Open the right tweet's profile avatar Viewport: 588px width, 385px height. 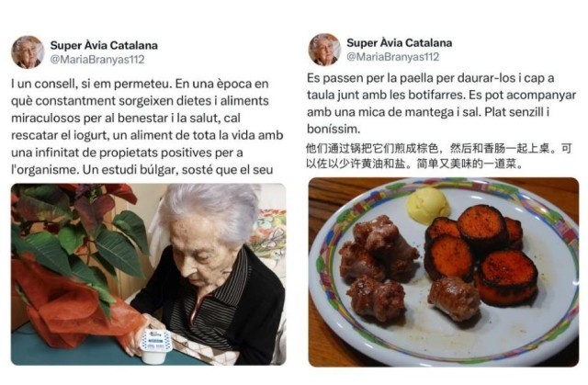324,50
